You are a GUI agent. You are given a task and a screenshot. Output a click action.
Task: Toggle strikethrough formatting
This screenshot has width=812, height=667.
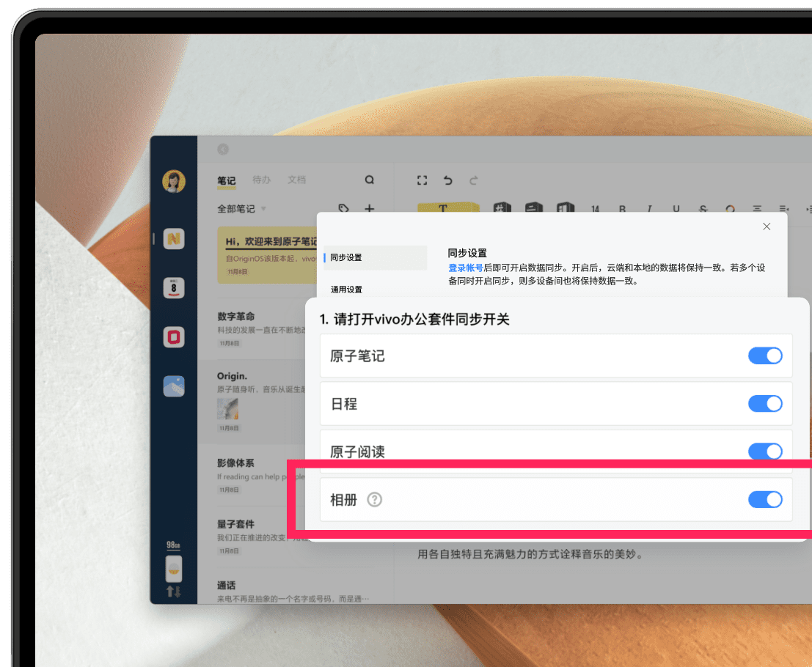click(x=703, y=209)
